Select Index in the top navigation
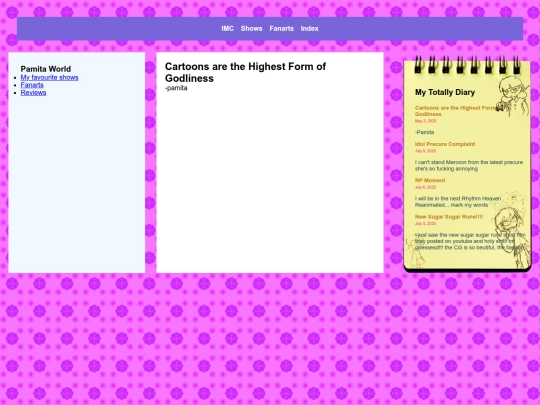Viewport: 540px width, 405px height. 309,29
